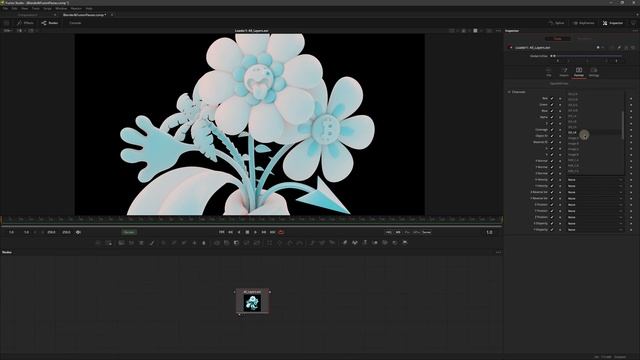
Task: Switch to the Inspector Import tab
Action: pyautogui.click(x=564, y=72)
